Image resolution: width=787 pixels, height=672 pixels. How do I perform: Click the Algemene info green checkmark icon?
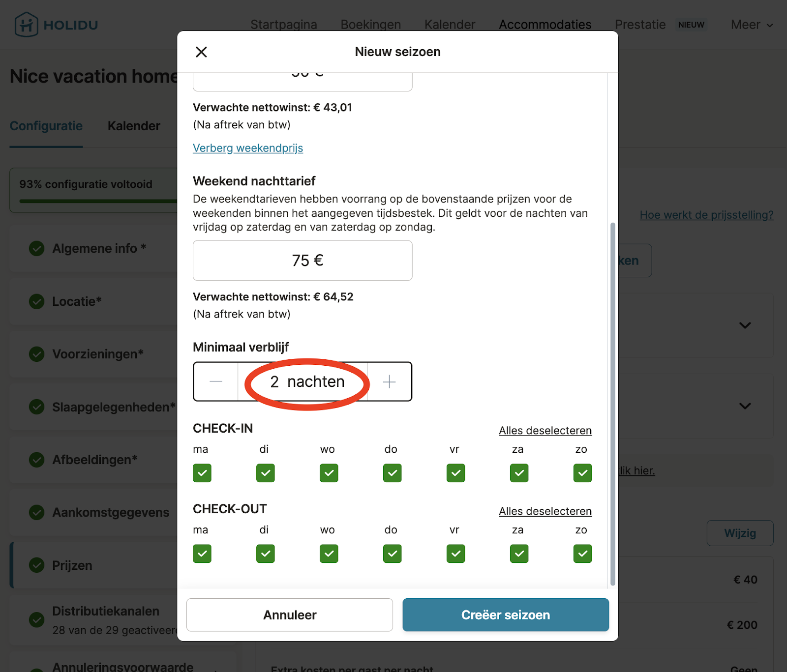click(x=37, y=248)
